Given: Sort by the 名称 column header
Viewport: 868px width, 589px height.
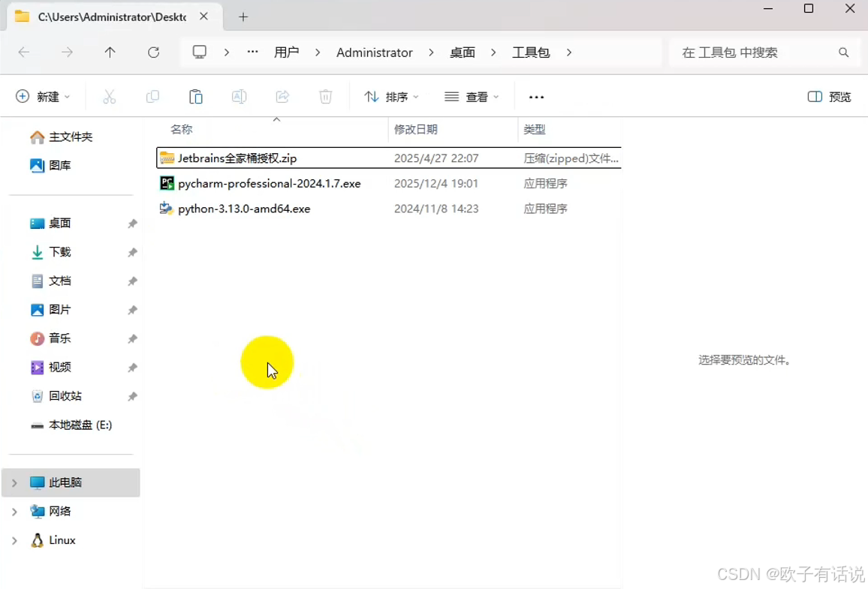Looking at the screenshot, I should [182, 129].
